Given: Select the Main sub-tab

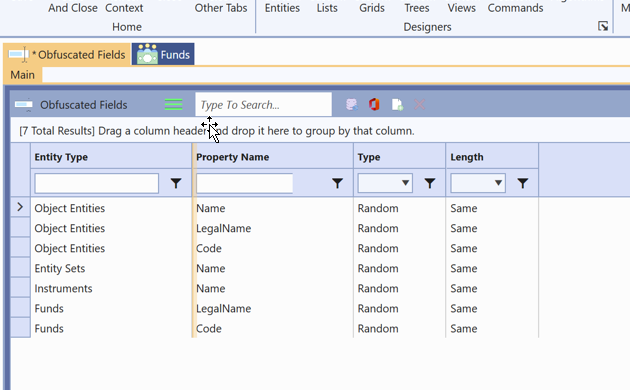Looking at the screenshot, I should click(22, 75).
